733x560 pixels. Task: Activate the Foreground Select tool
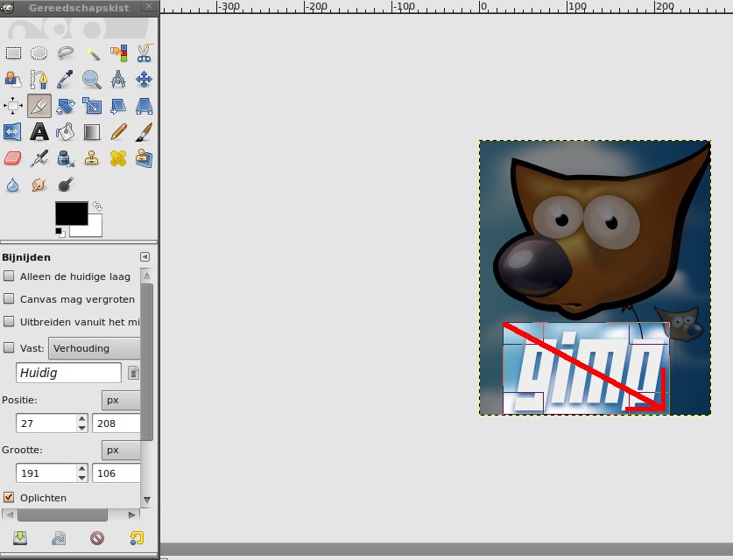click(x=13, y=80)
